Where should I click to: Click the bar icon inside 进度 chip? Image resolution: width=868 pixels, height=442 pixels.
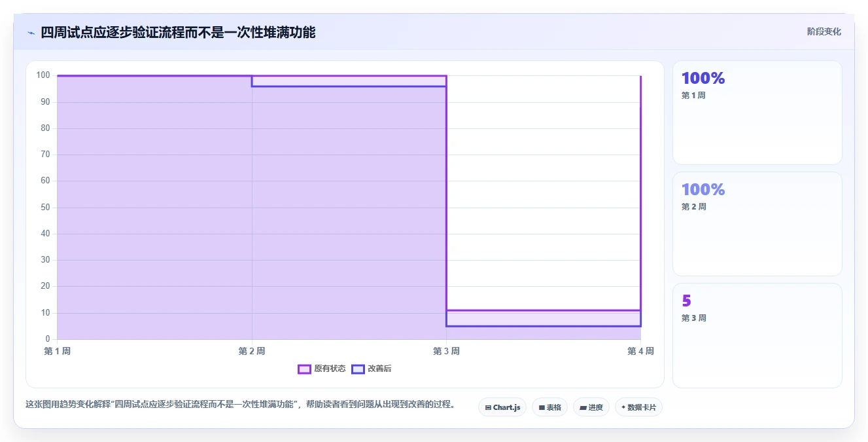tap(583, 407)
